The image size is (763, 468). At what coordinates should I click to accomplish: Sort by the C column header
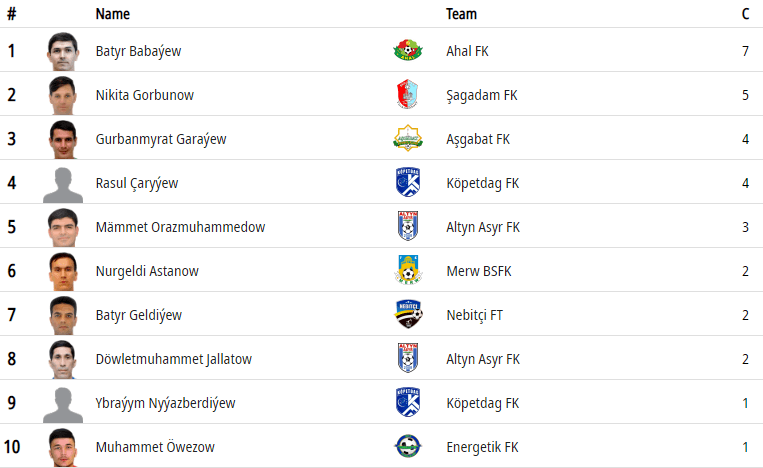(x=745, y=14)
